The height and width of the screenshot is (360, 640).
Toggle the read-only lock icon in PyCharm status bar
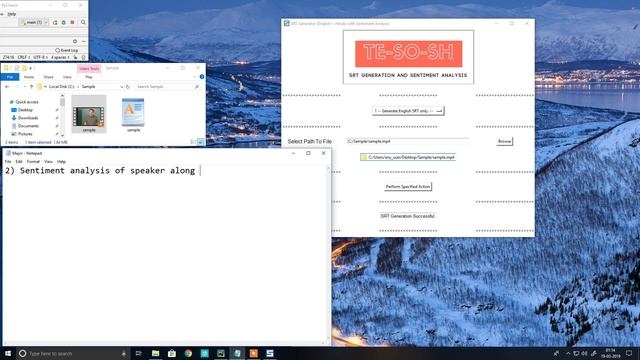pos(75,58)
